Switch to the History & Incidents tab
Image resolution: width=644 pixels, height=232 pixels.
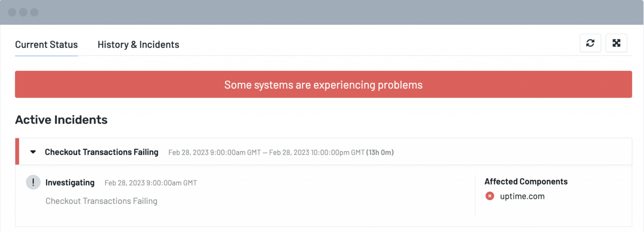point(138,44)
